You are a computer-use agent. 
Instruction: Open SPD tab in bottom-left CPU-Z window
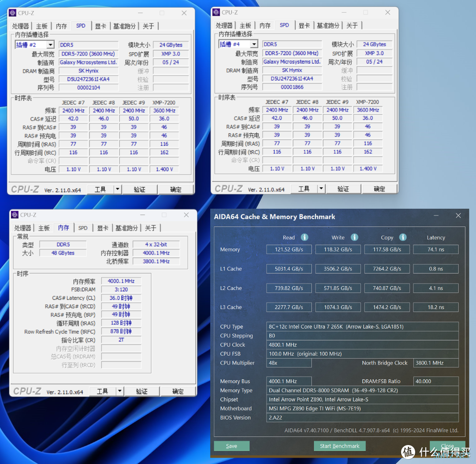pos(82,228)
